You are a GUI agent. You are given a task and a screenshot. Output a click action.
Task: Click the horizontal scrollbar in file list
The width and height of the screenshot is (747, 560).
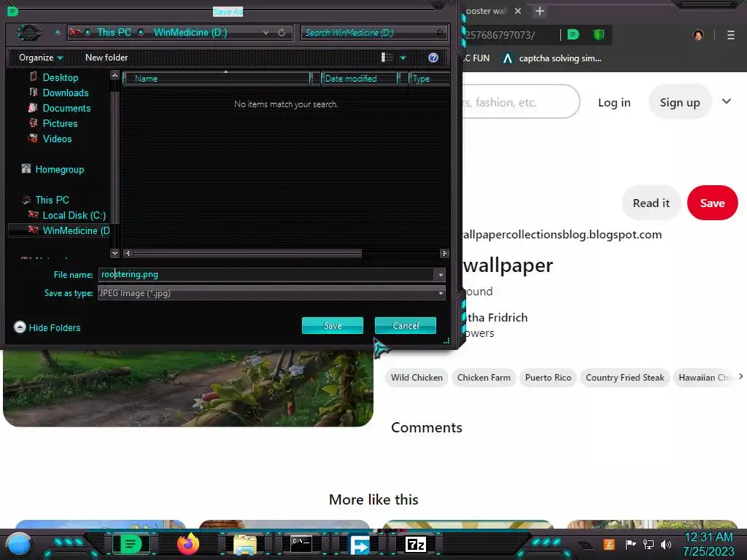[x=247, y=253]
